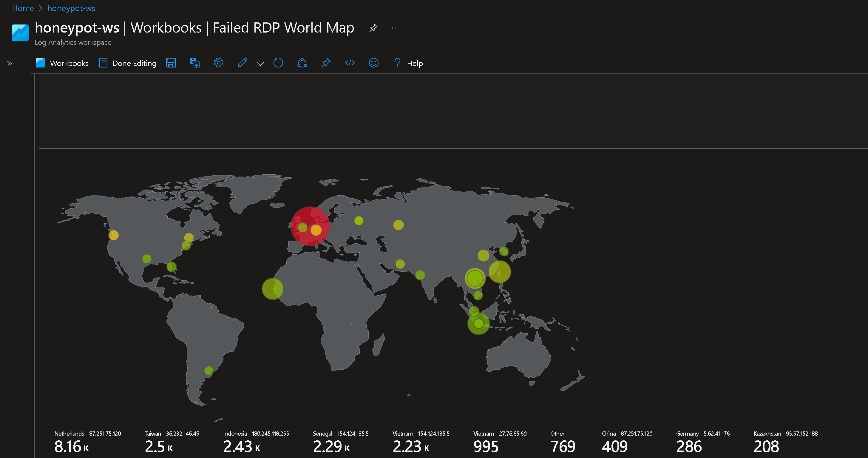Select the Other metric label

point(557,434)
